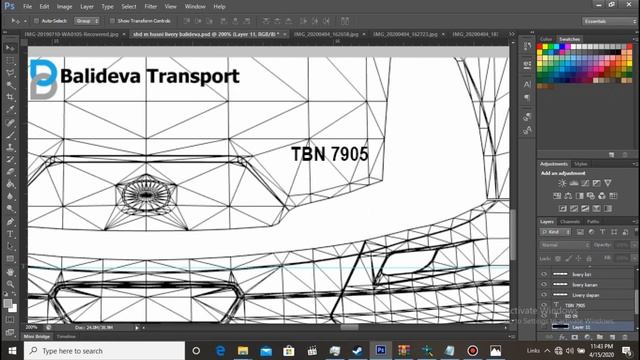This screenshot has height=360, width=640.
Task: Hide the Livery depan layer
Action: coord(544,295)
